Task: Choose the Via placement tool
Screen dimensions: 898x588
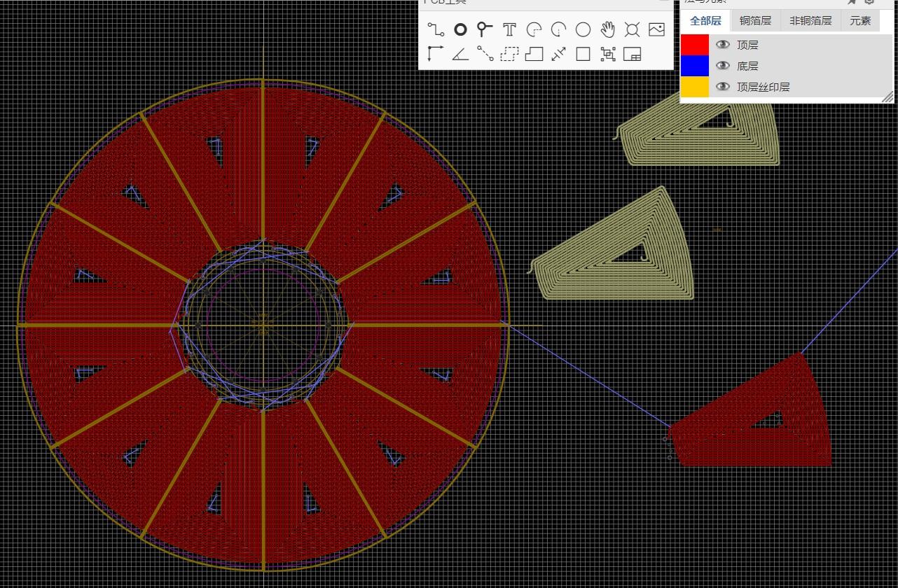Action: (485, 29)
